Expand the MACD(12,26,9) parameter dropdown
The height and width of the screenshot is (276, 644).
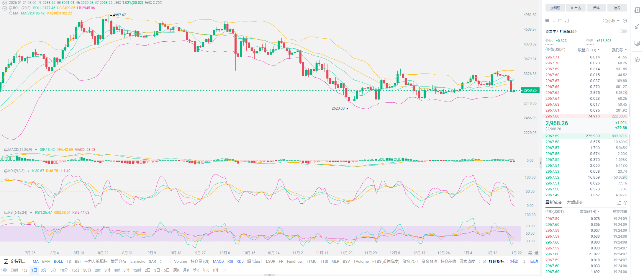pyautogui.click(x=36, y=150)
